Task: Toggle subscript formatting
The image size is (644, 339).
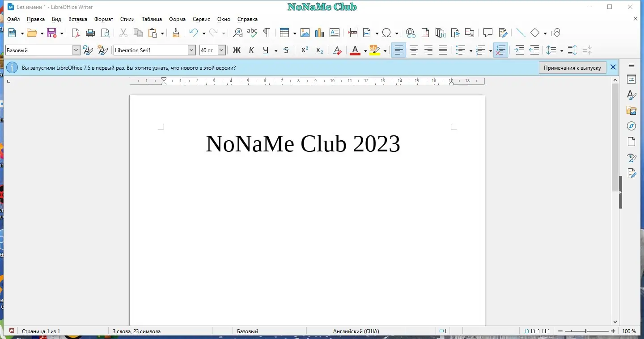Action: [x=319, y=50]
